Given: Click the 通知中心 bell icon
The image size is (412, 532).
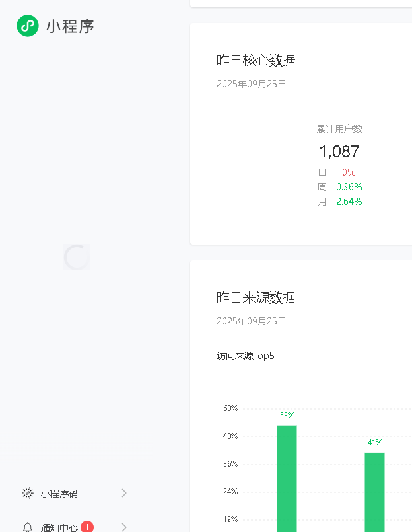Looking at the screenshot, I should coord(28,527).
